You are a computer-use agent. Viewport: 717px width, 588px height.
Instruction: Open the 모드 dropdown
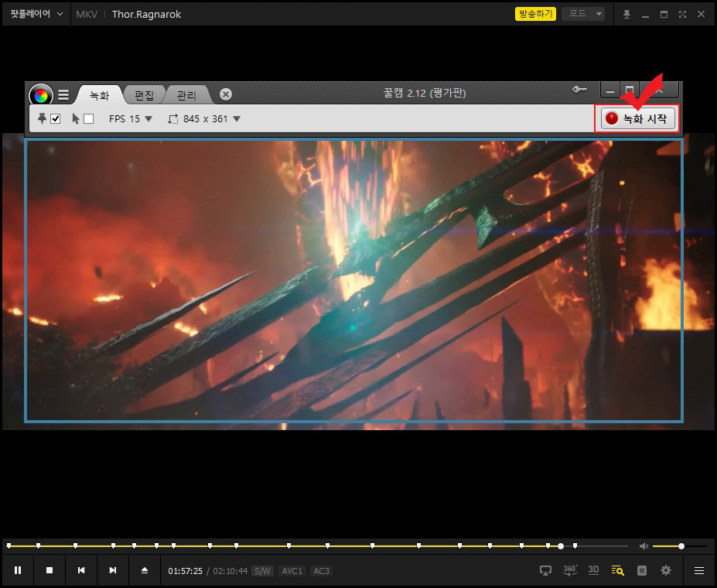click(x=583, y=14)
